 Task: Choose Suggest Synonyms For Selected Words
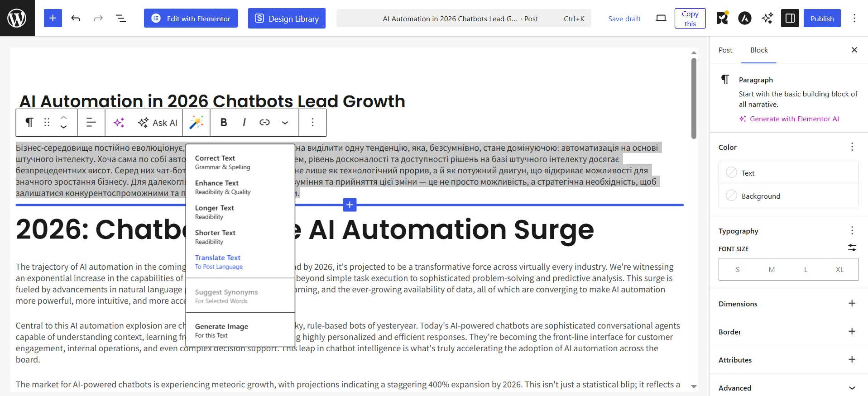240,296
